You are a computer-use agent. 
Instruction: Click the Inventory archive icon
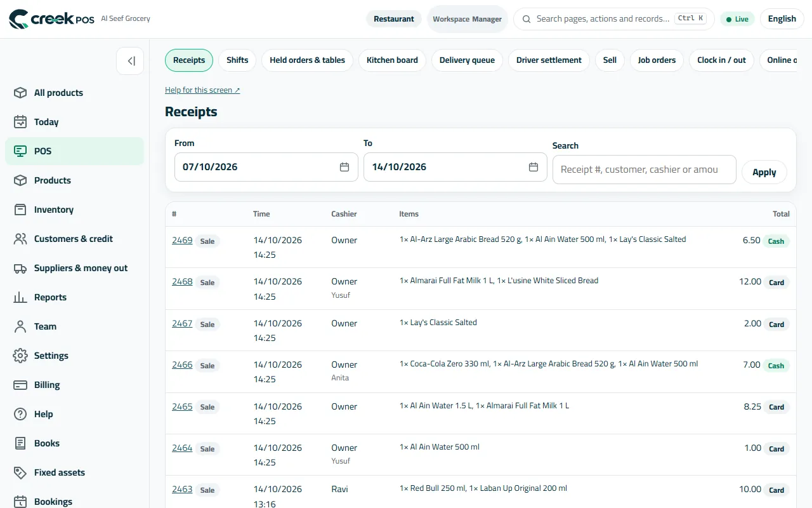[20, 210]
